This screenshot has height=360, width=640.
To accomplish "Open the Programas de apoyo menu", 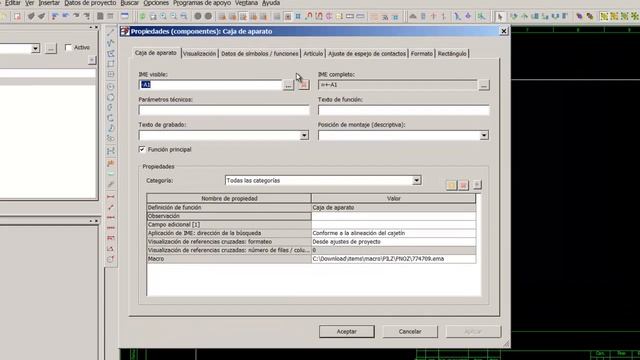I will (202, 3).
